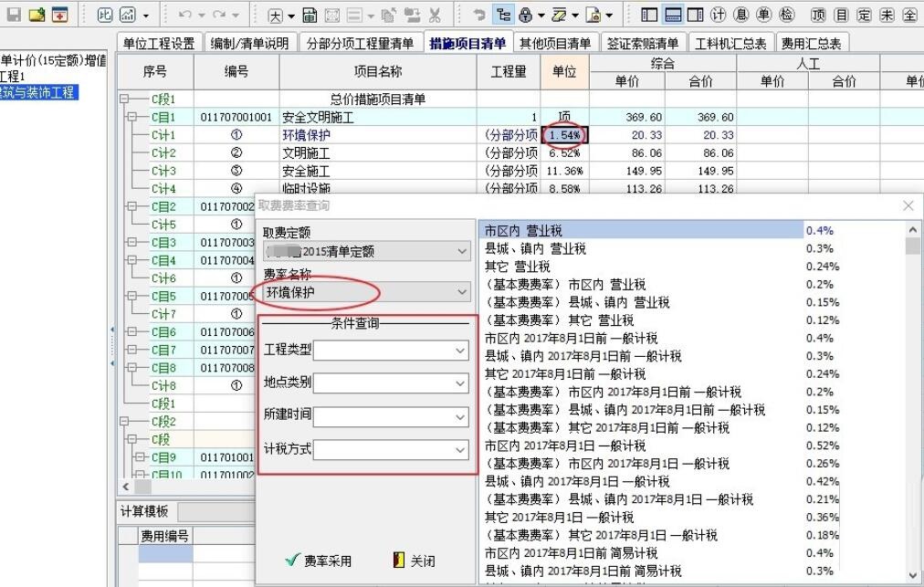Click the chart analysis toolbar icon
This screenshot has width=924, height=587.
coord(127,15)
